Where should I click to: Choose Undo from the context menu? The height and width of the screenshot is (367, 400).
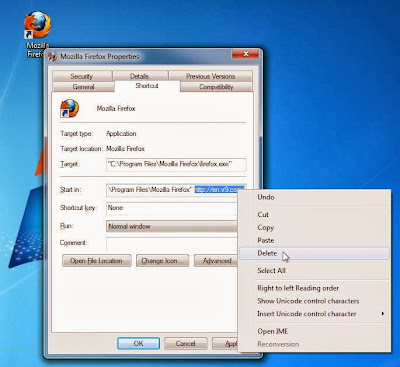tap(314, 197)
